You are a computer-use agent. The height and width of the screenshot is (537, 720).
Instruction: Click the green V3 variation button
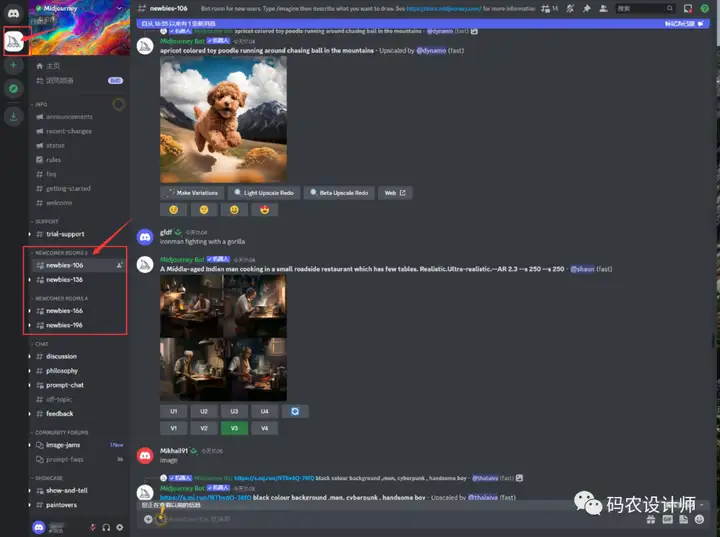click(234, 428)
